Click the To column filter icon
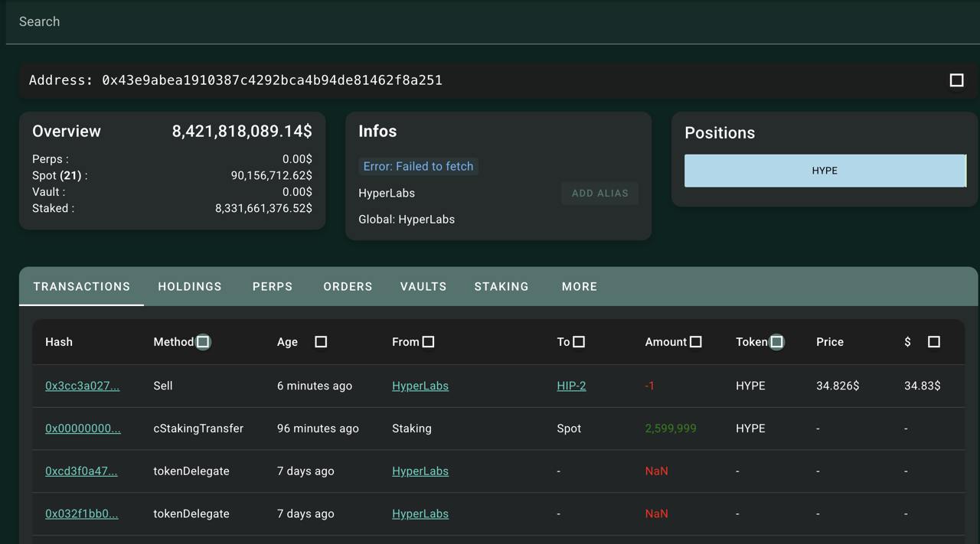980x544 pixels. tap(579, 342)
